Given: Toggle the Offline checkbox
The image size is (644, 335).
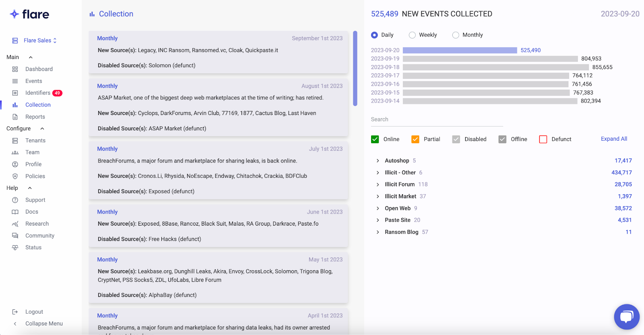Looking at the screenshot, I should [502, 139].
